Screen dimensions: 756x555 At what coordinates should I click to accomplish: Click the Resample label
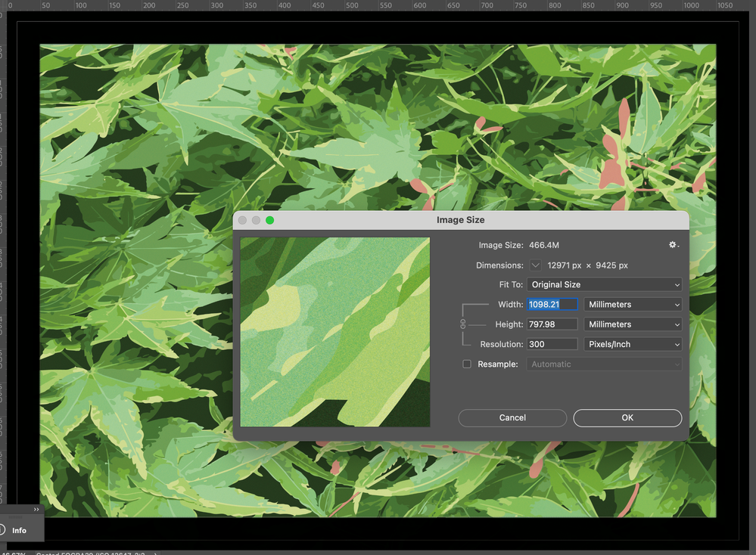(498, 364)
